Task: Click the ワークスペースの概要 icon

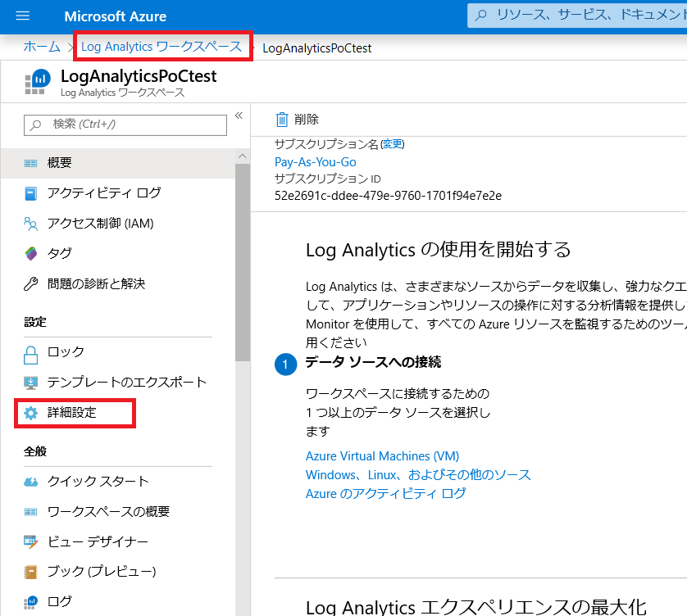Action: pos(30,511)
